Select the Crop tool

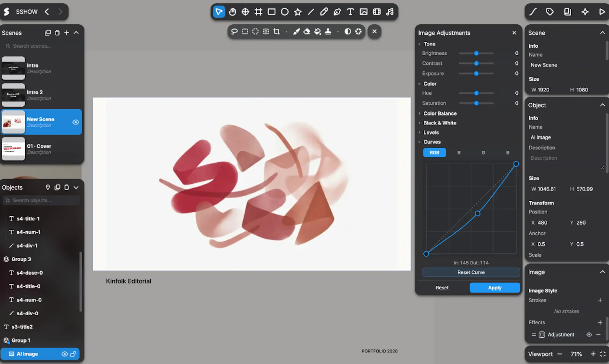point(277,32)
